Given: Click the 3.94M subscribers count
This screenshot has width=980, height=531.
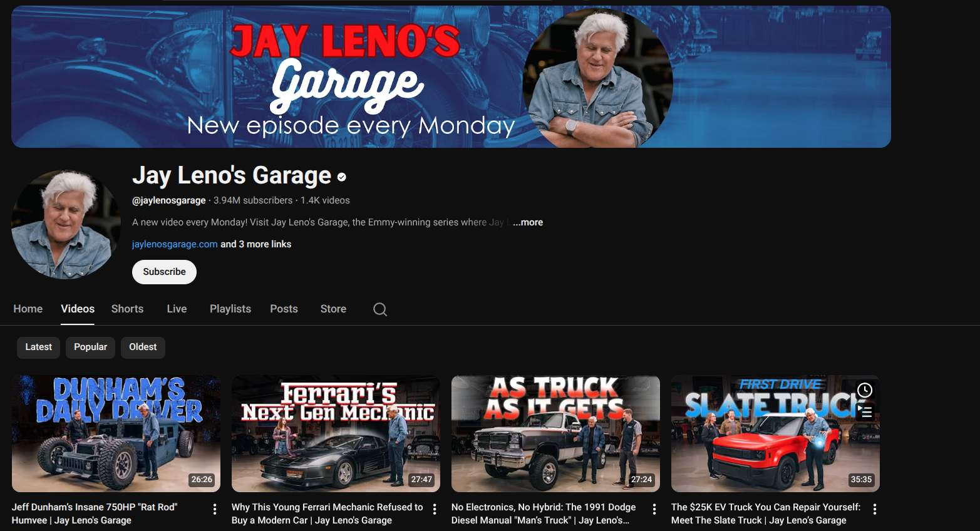Looking at the screenshot, I should [253, 200].
